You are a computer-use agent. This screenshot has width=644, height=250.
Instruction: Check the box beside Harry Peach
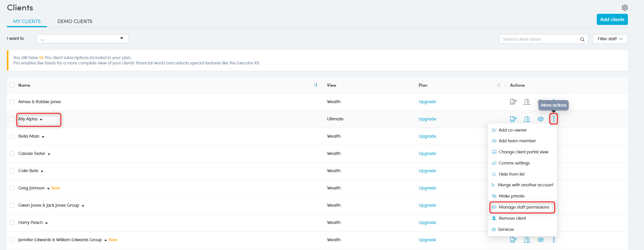(x=12, y=222)
